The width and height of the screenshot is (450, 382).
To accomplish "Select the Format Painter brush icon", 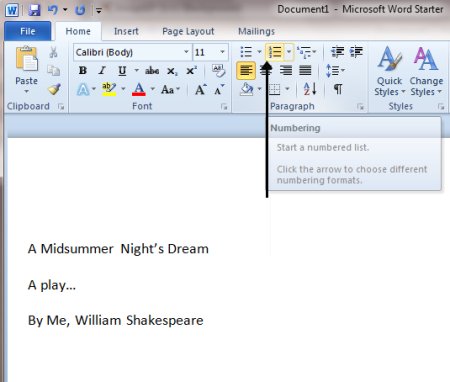I will point(54,89).
